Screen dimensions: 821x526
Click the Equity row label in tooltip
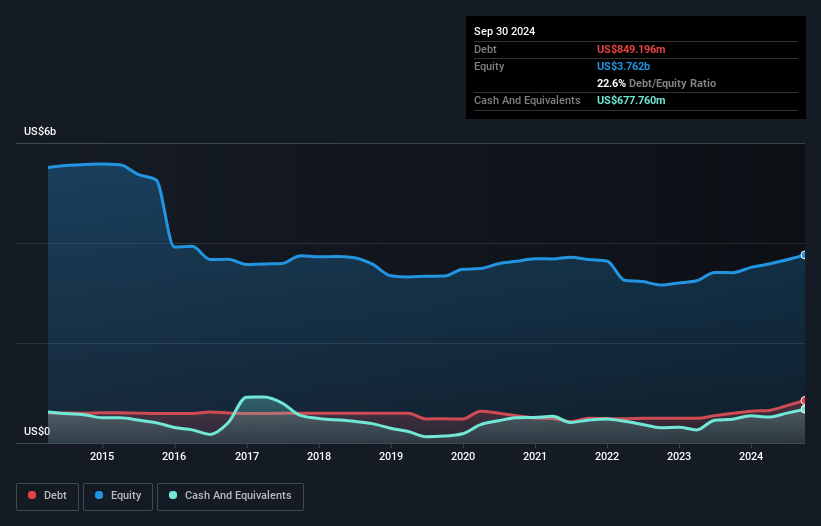[x=489, y=66]
